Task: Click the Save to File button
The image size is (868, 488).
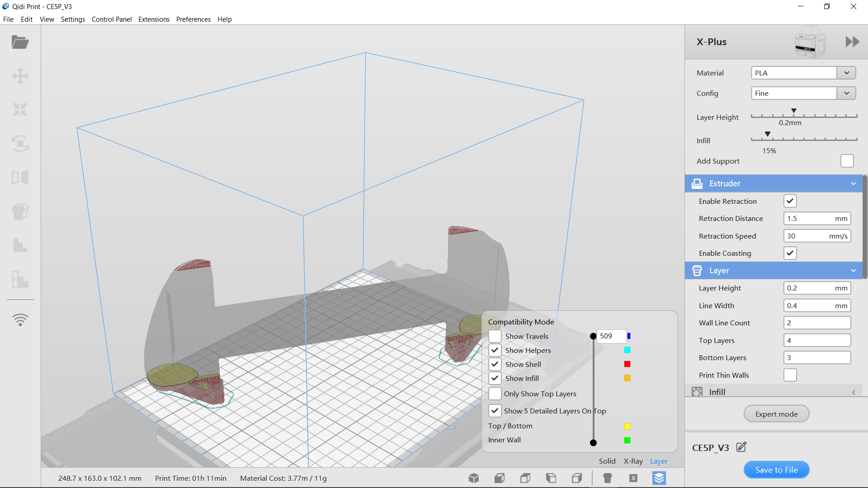Action: pyautogui.click(x=776, y=469)
